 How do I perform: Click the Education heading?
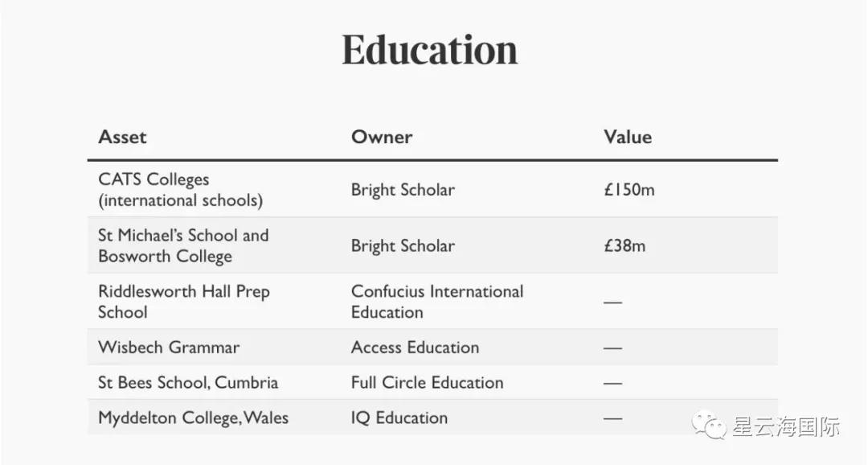[430, 50]
